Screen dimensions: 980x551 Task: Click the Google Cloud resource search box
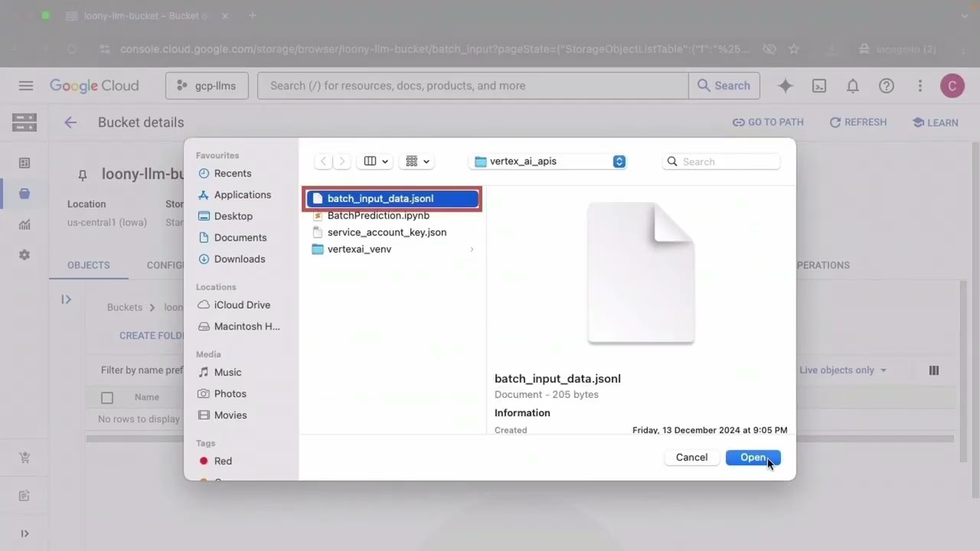click(x=472, y=86)
